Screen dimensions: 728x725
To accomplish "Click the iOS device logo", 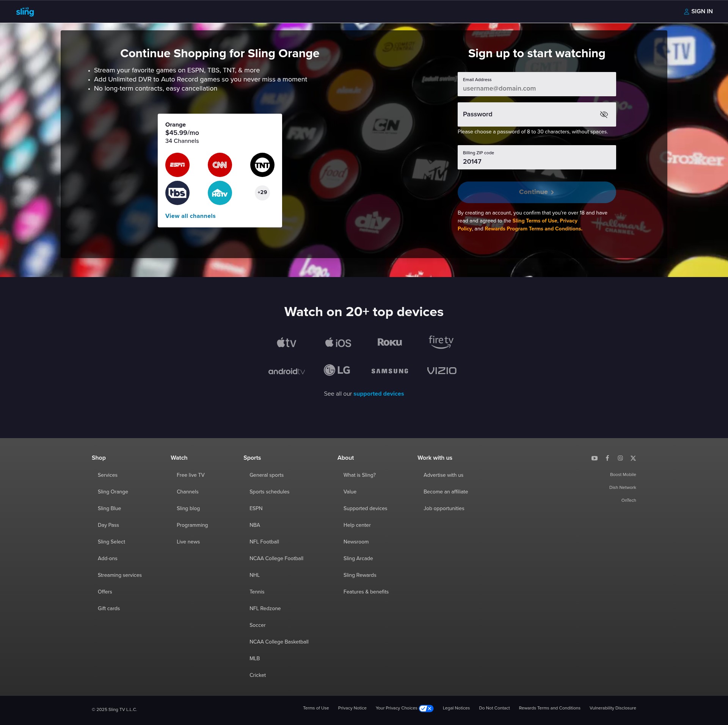I will [338, 343].
